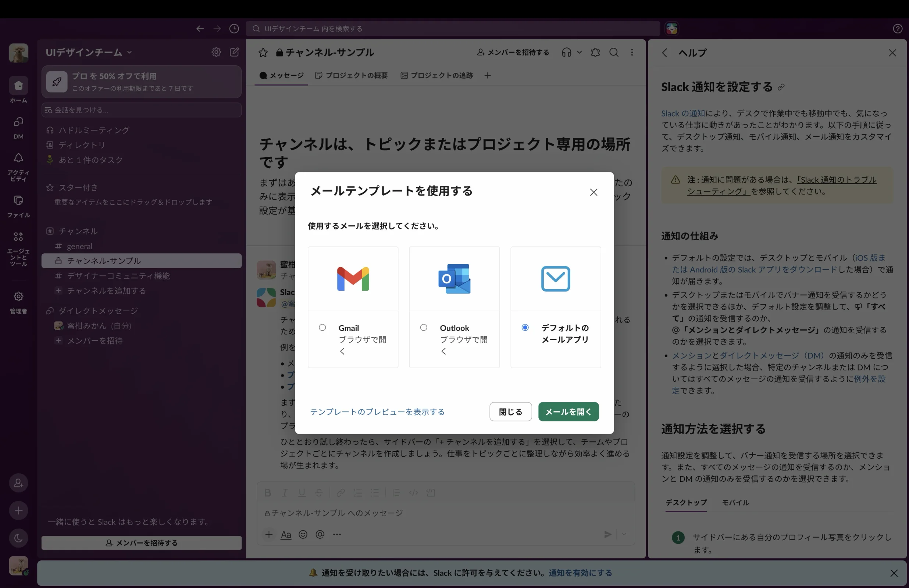
Task: Open the help question mark icon
Action: tap(898, 29)
